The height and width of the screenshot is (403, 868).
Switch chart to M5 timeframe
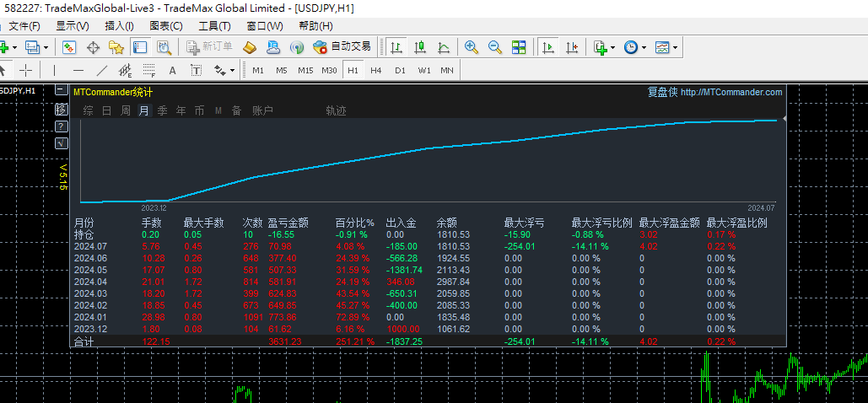coord(282,70)
